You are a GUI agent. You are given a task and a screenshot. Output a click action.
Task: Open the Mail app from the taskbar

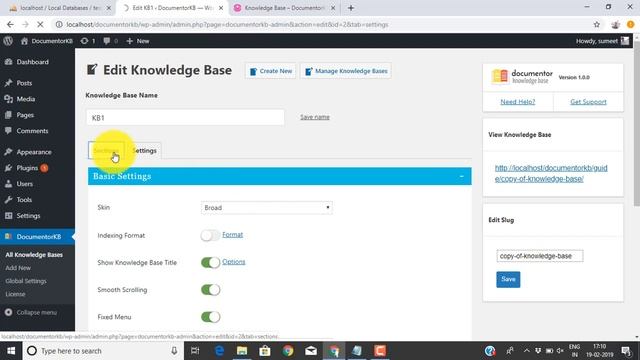tap(311, 351)
